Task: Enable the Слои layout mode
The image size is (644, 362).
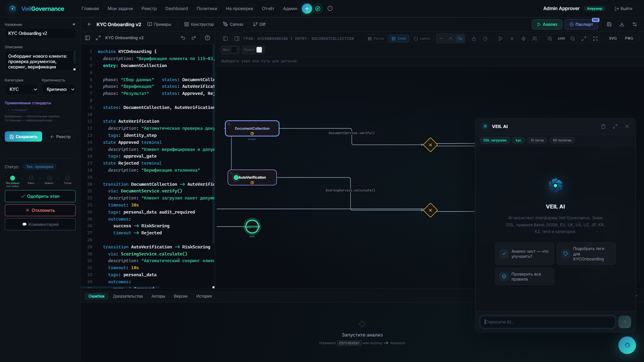Action: [x=398, y=39]
